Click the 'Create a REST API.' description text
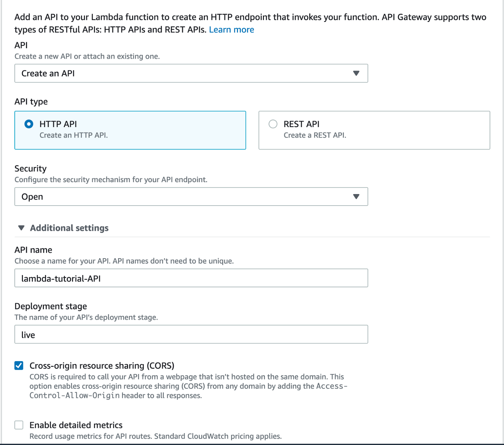The image size is (504, 445). [x=315, y=135]
